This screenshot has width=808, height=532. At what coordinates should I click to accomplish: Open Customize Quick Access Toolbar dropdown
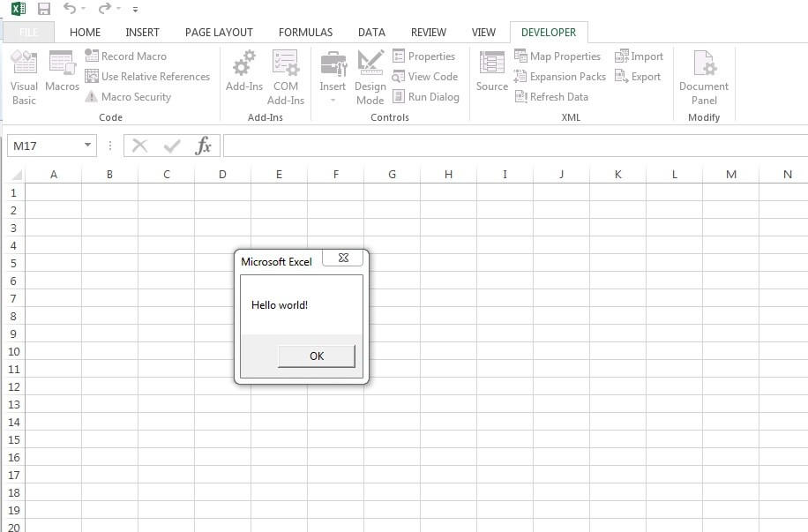pos(135,10)
